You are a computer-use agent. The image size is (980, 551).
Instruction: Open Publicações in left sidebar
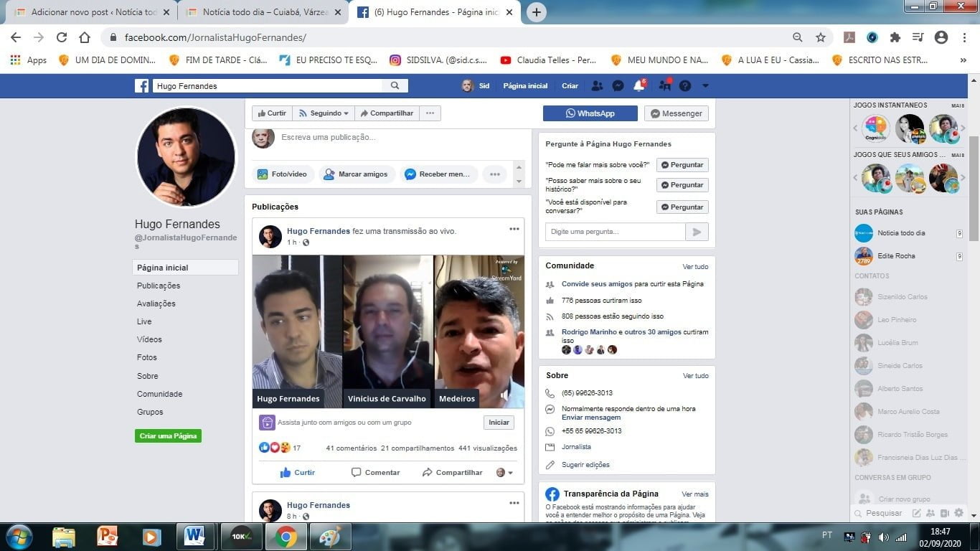(x=159, y=286)
